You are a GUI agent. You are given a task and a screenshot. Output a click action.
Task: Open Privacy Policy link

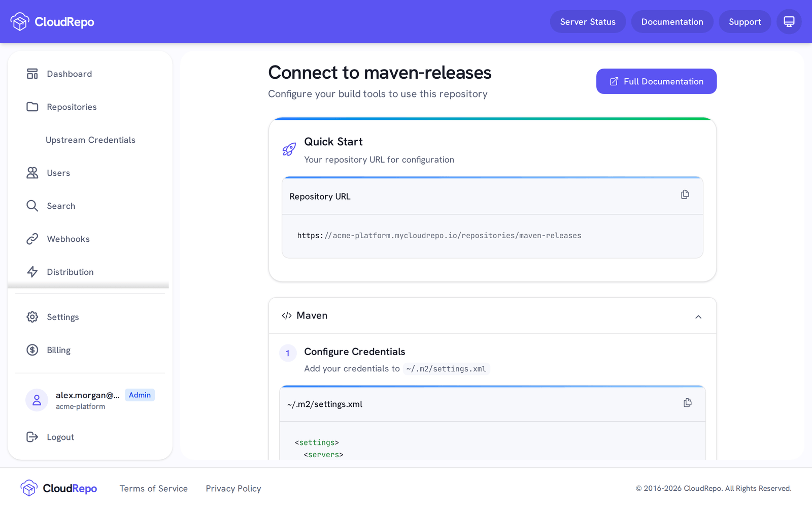click(233, 488)
